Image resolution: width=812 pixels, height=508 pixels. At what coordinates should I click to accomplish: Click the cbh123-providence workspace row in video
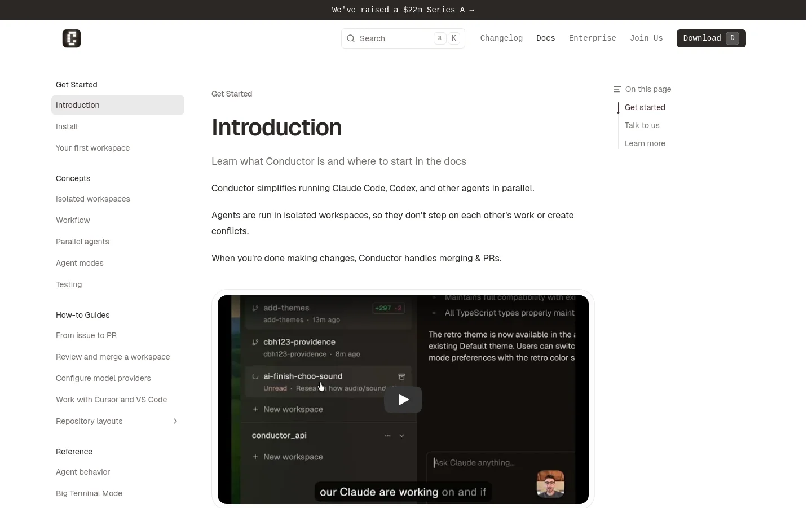[327, 348]
